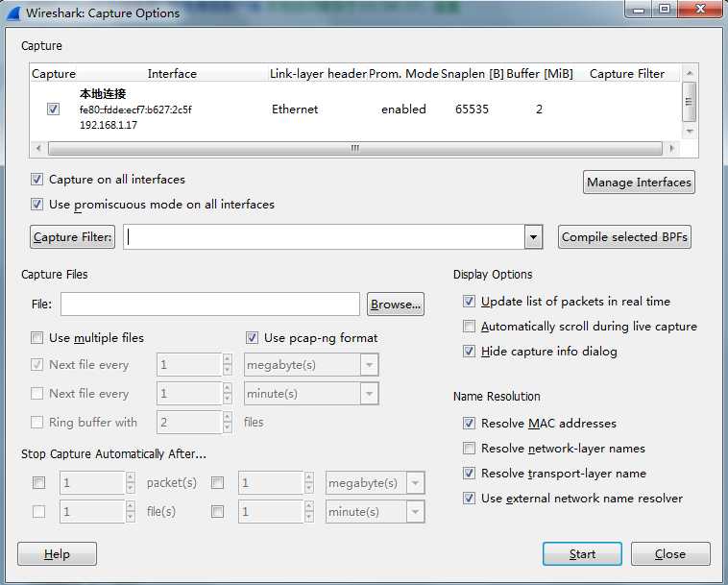Toggle Hide capture info dialog
728x585 pixels.
pos(469,352)
